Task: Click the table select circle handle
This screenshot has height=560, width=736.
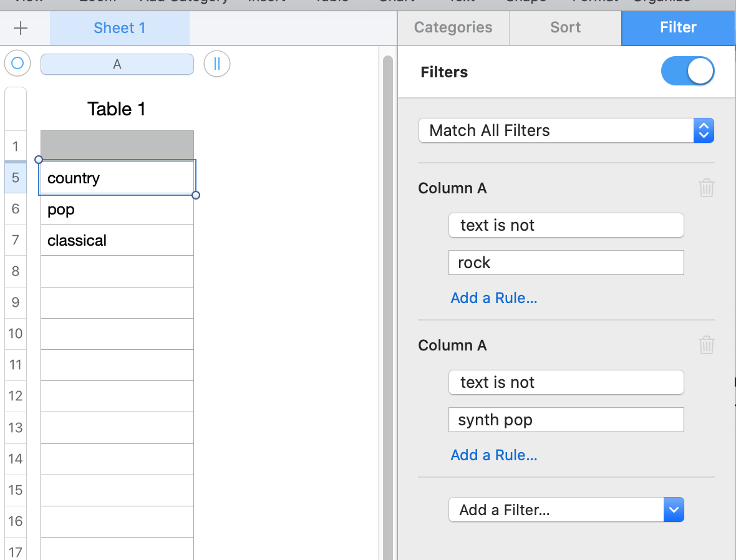Action: 17,63
